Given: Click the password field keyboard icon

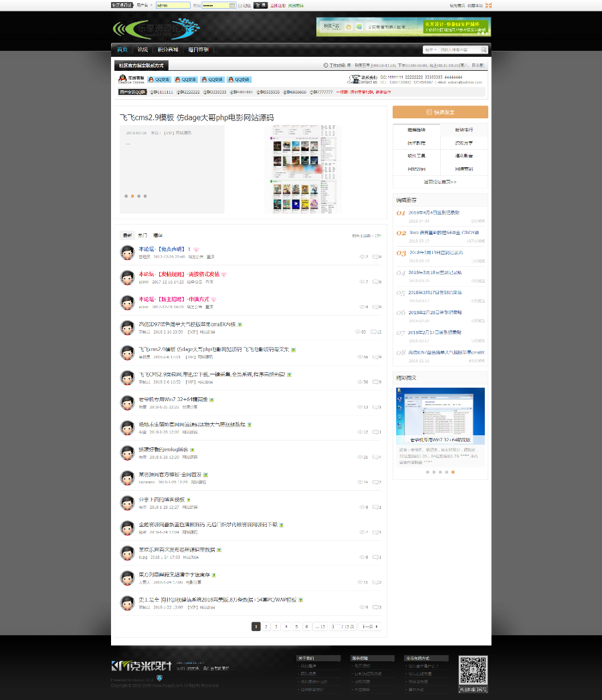Looking at the screenshot, I should click(232, 5).
